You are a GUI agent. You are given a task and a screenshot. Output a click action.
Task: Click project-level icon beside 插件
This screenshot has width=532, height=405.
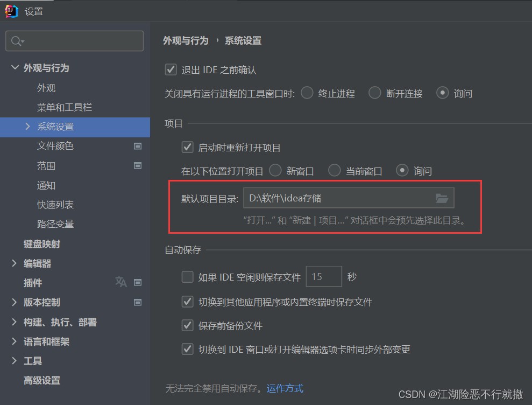(x=138, y=282)
